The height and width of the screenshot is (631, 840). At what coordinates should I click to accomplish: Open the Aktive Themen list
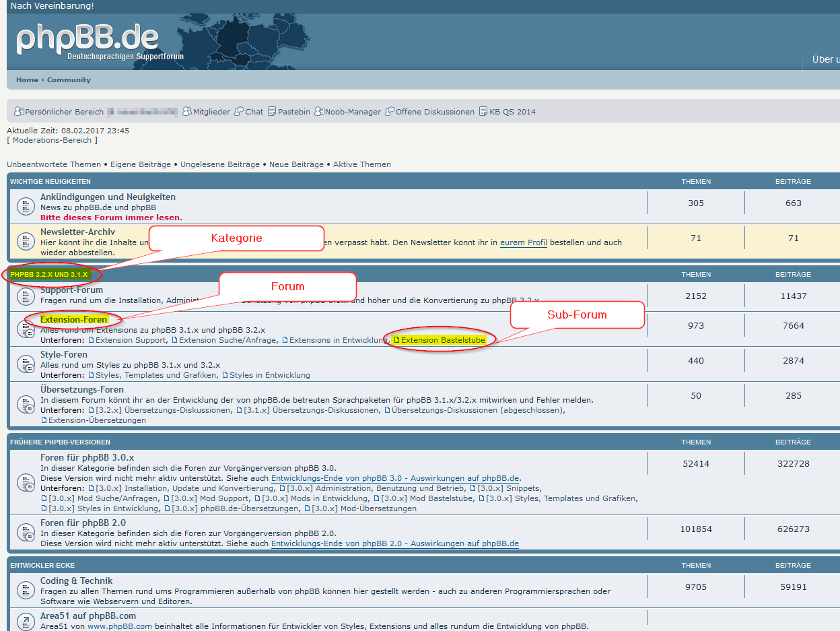[361, 164]
